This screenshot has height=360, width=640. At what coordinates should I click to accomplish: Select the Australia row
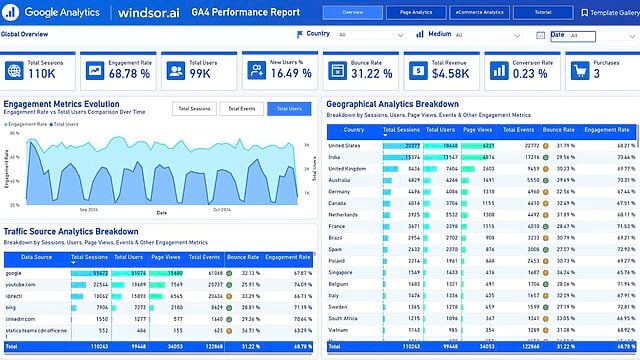[482, 180]
